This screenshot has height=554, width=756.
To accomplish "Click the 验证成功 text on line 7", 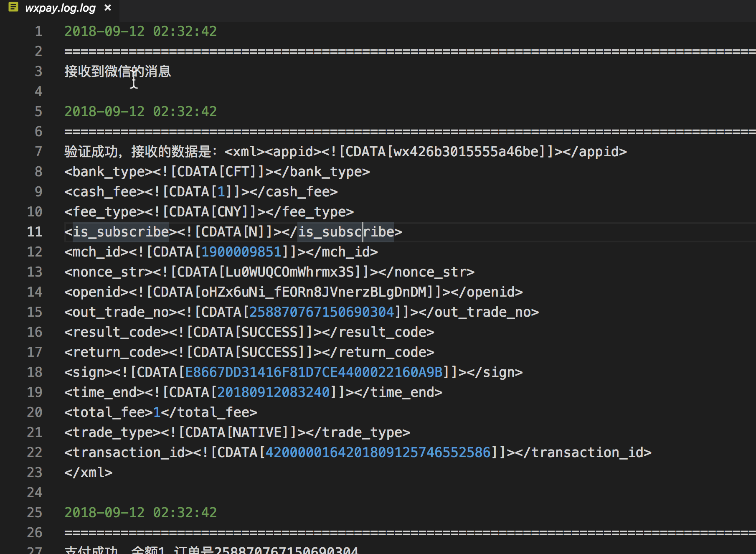I will [x=91, y=152].
